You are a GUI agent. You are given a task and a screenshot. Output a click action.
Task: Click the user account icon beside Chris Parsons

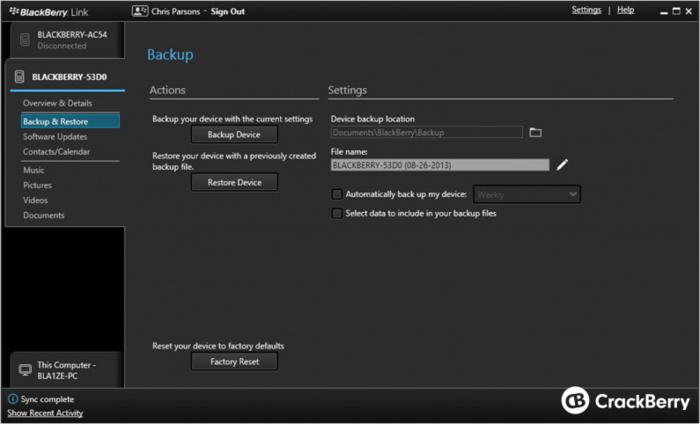coord(140,11)
